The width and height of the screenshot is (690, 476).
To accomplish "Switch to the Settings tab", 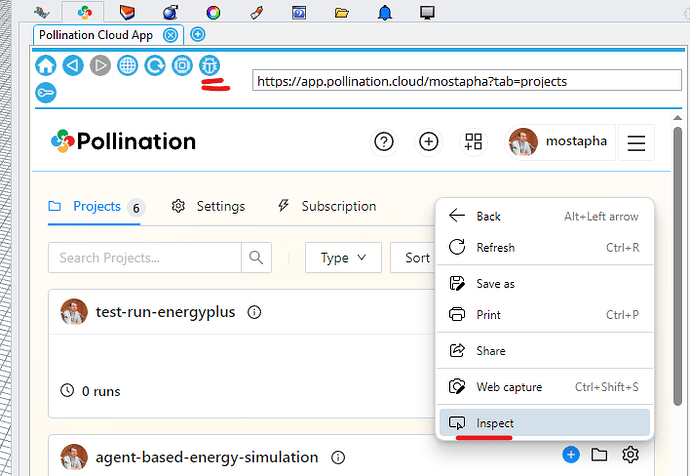I will 208,206.
